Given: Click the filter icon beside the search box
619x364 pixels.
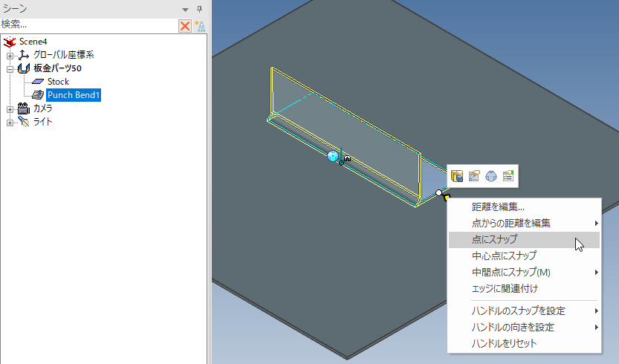Looking at the screenshot, I should 199,25.
